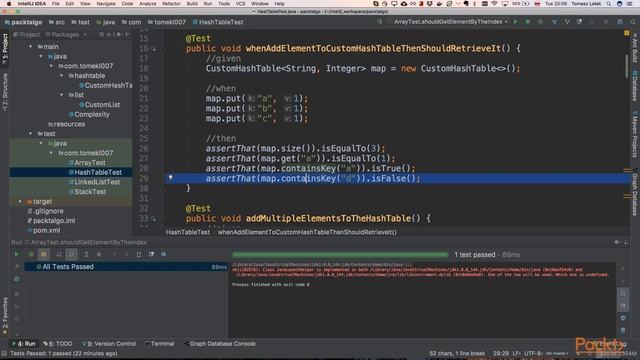Click the VCS commit icon in the toolbar

click(x=567, y=22)
